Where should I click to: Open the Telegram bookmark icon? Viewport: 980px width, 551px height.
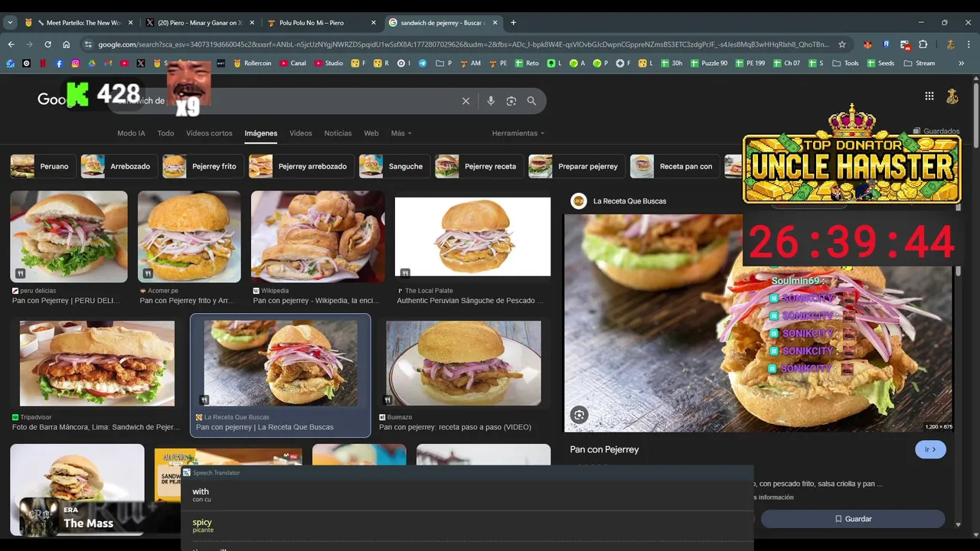(x=423, y=64)
